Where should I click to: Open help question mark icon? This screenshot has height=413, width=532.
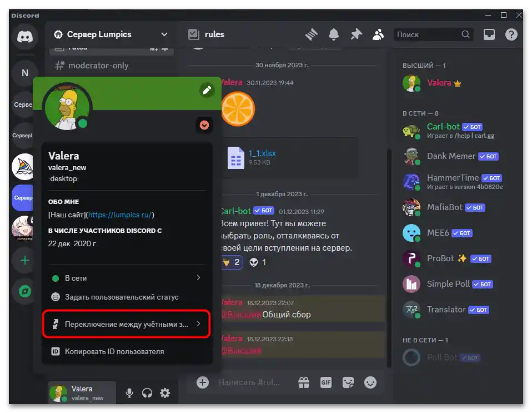pyautogui.click(x=511, y=34)
